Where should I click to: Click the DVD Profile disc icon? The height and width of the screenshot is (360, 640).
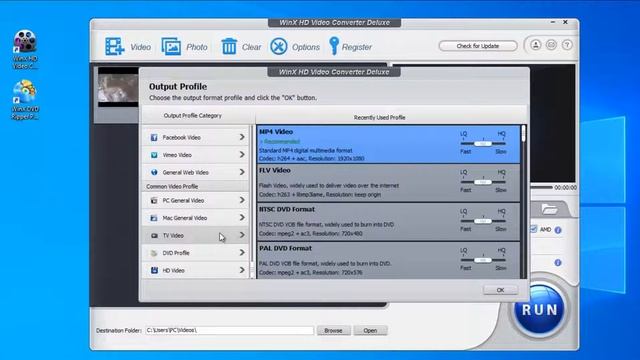tap(154, 253)
